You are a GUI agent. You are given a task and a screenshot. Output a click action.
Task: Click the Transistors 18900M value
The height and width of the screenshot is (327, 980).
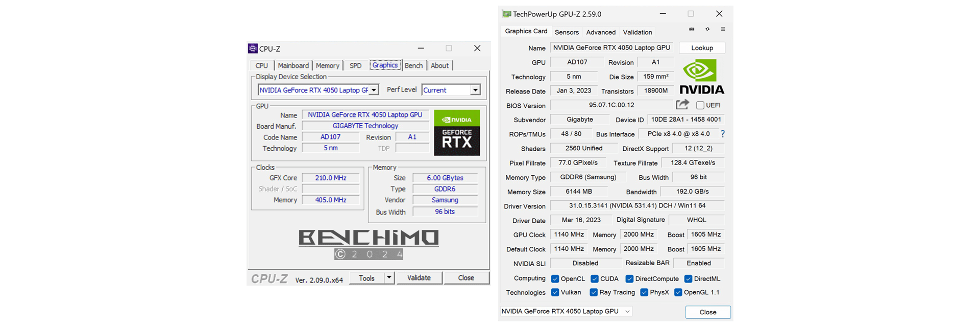point(656,90)
